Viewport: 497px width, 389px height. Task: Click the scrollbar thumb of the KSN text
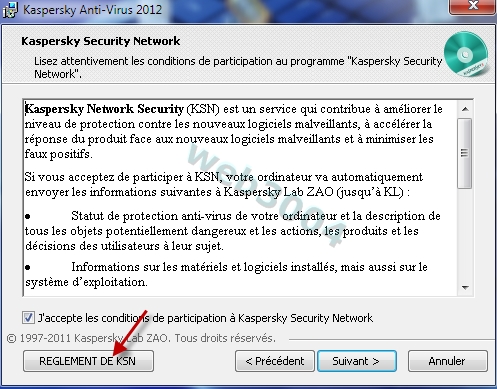pyautogui.click(x=465, y=153)
